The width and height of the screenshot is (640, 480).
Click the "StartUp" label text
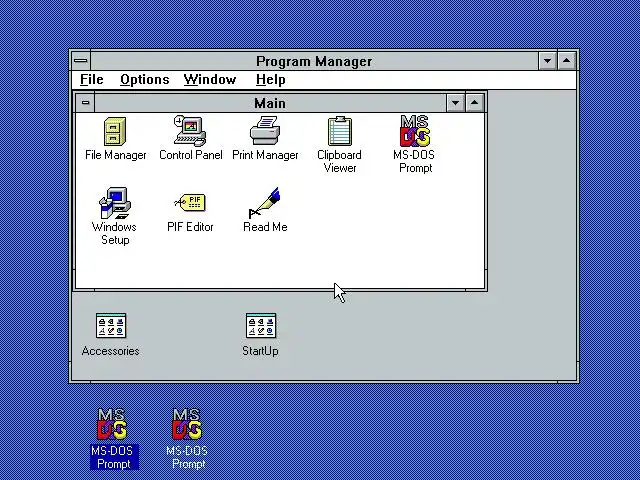[260, 351]
